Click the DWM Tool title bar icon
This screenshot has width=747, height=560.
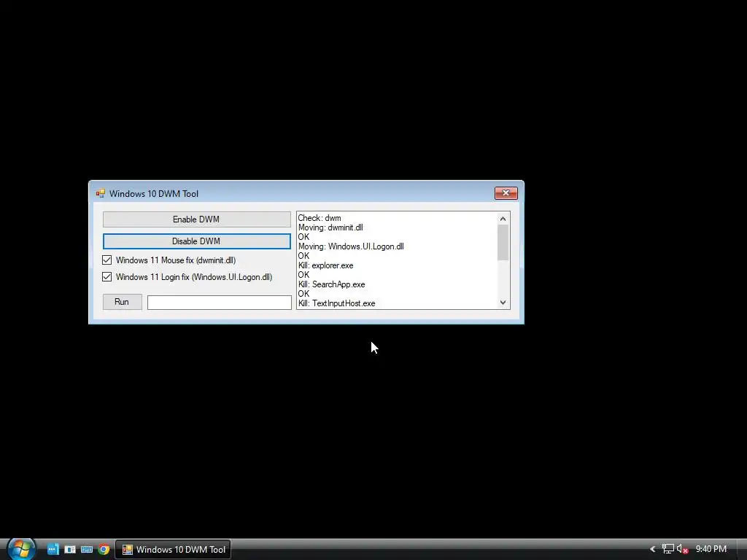100,193
